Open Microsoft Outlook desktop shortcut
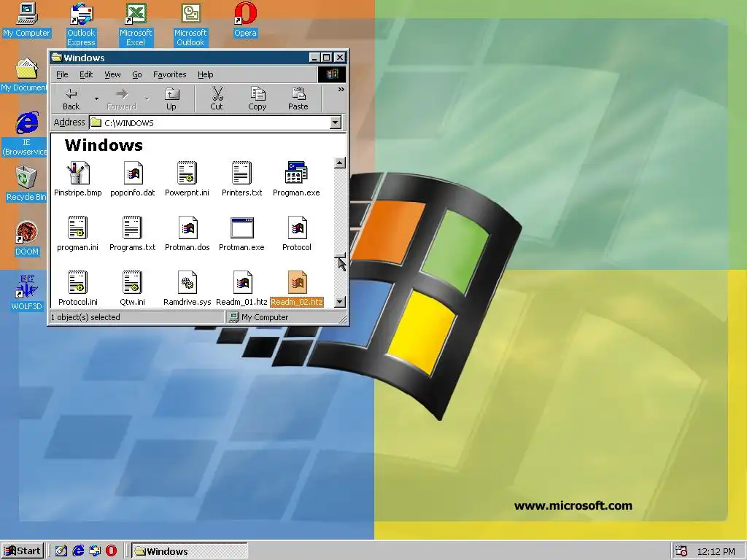Image resolution: width=747 pixels, height=560 pixels. click(x=190, y=25)
